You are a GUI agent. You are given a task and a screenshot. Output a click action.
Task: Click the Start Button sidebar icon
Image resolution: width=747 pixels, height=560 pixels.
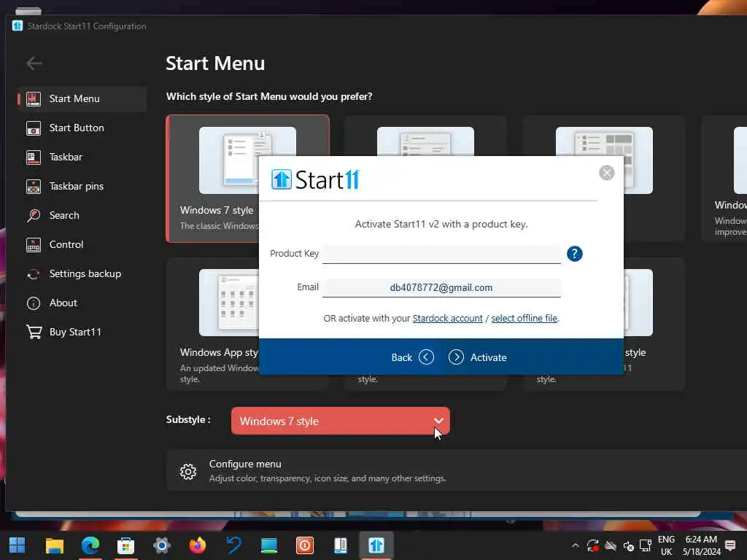34,128
